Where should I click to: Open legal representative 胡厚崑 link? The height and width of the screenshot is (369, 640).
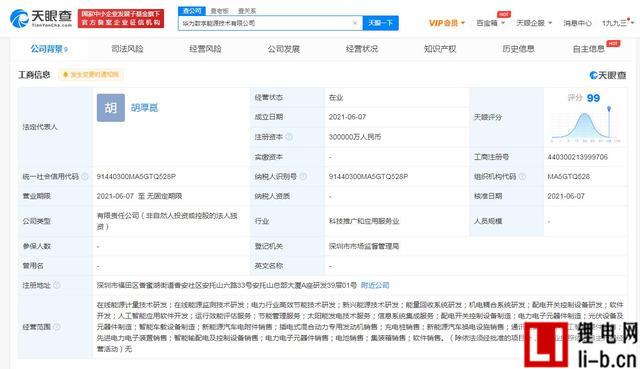144,108
